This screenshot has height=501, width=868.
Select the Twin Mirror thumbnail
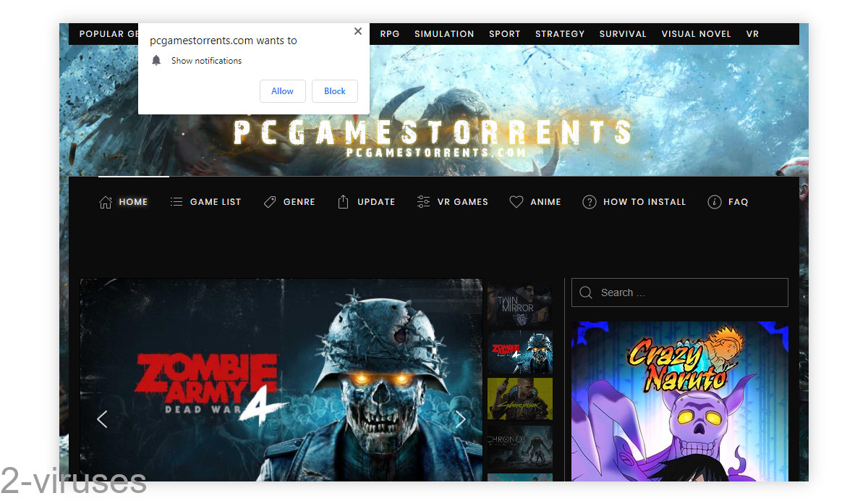[x=520, y=305]
